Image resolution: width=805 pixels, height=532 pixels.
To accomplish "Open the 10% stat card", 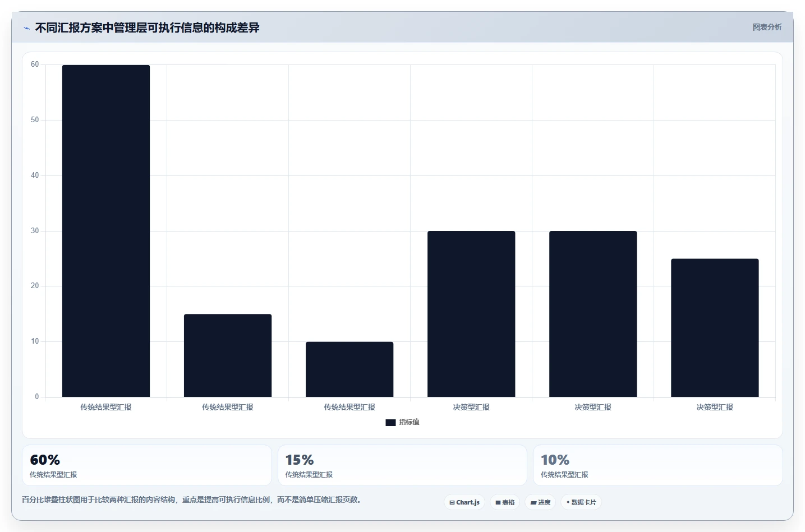I will tap(658, 465).
